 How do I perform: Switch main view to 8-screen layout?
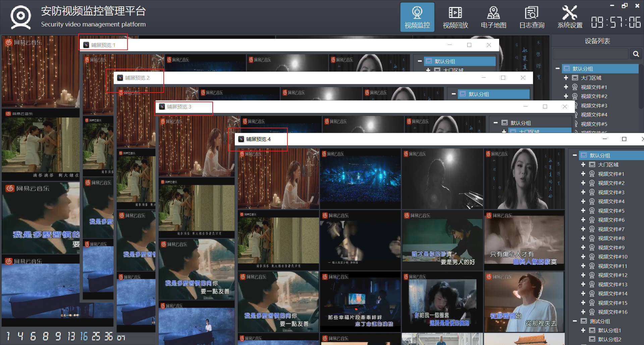pos(46,336)
